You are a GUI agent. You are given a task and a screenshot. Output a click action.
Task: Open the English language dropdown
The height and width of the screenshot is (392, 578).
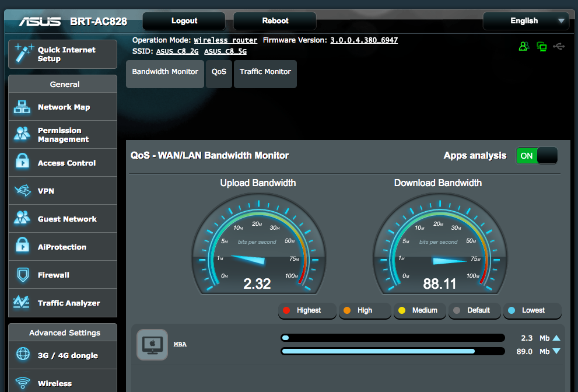525,21
